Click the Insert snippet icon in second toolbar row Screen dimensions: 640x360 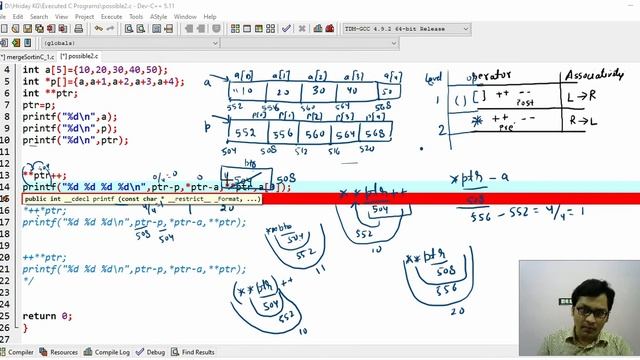4,43
